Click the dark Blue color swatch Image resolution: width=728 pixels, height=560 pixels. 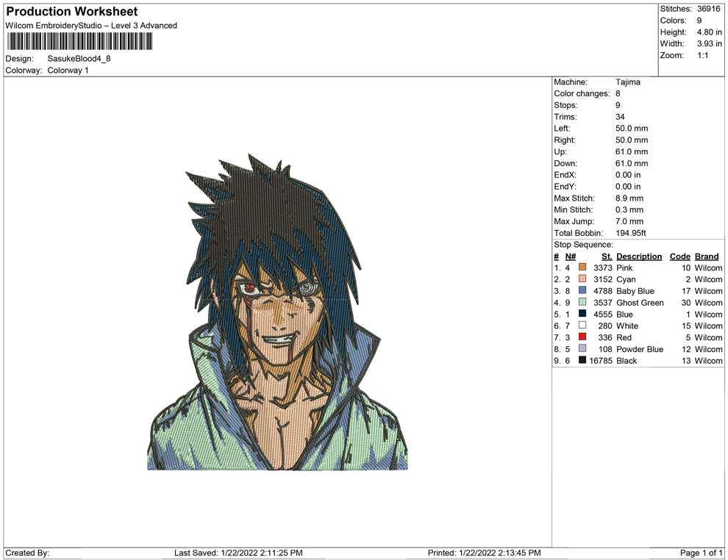pyautogui.click(x=582, y=314)
